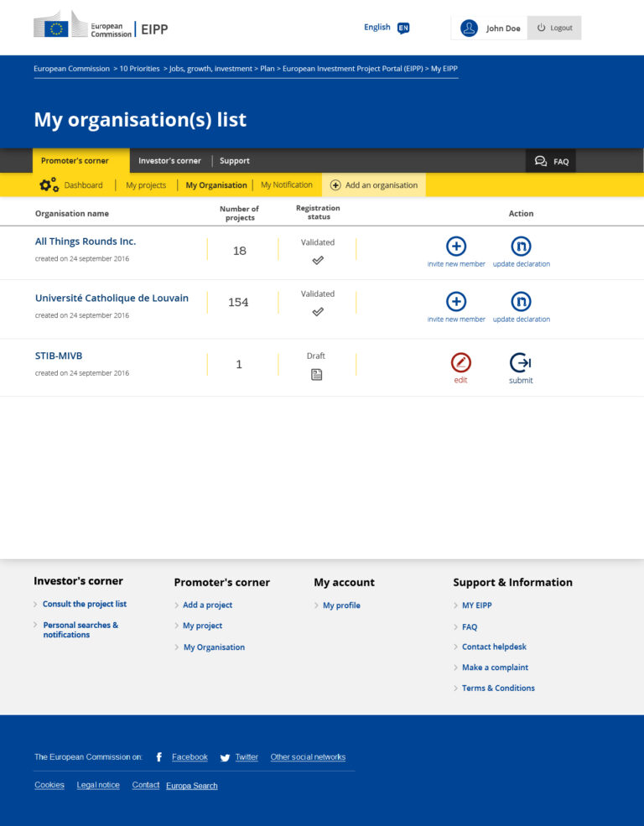Open Université Catholique de Louvain organisation
This screenshot has height=826, width=644.
click(112, 298)
